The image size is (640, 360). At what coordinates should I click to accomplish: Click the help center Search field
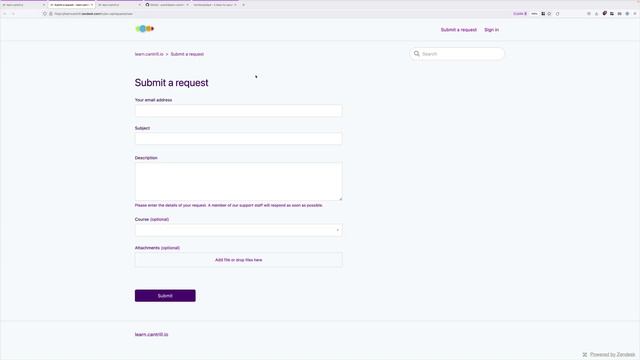[457, 53]
